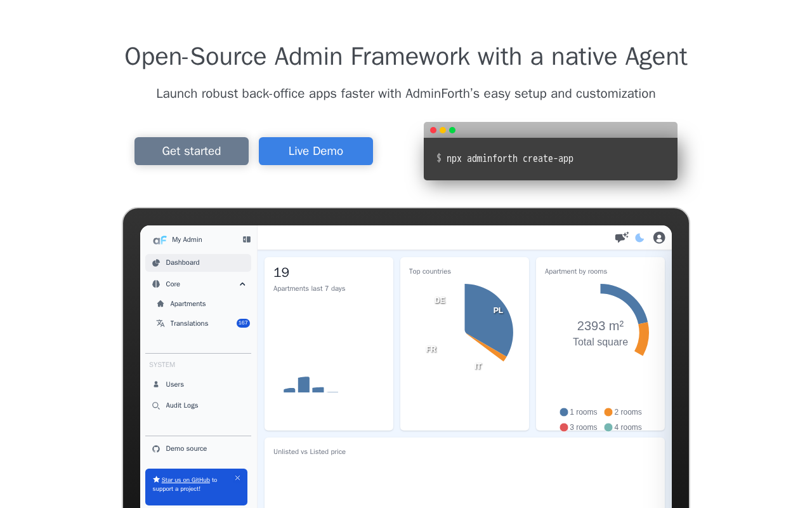
Task: Click the Live Demo button
Action: coord(316,151)
